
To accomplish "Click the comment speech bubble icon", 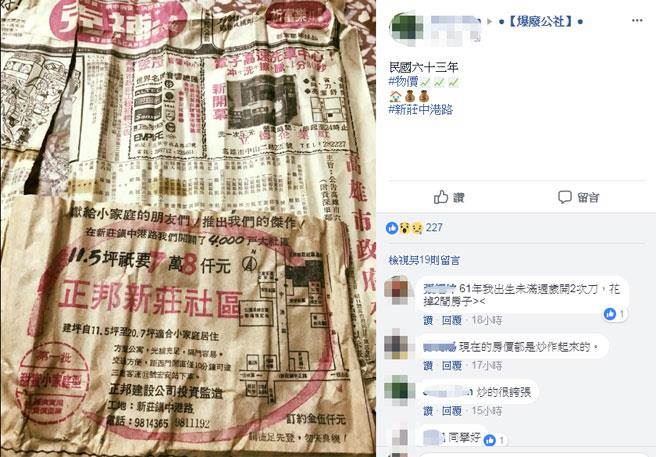I will [565, 197].
